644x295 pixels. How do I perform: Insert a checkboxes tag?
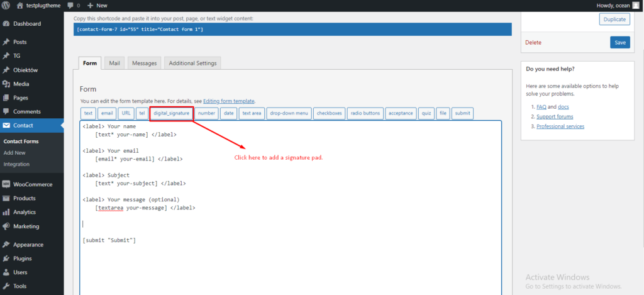click(x=330, y=113)
